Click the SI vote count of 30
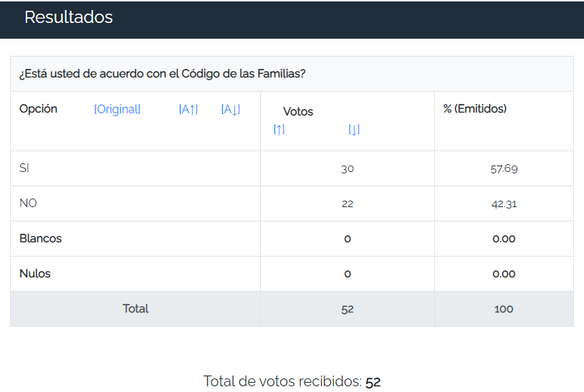This screenshot has height=392, width=584. coord(348,169)
